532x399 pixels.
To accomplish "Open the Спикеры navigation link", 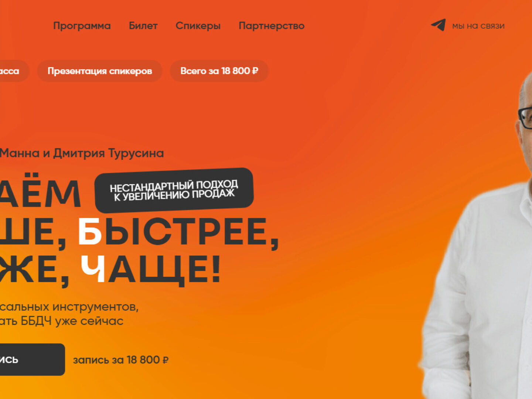I will pos(198,26).
